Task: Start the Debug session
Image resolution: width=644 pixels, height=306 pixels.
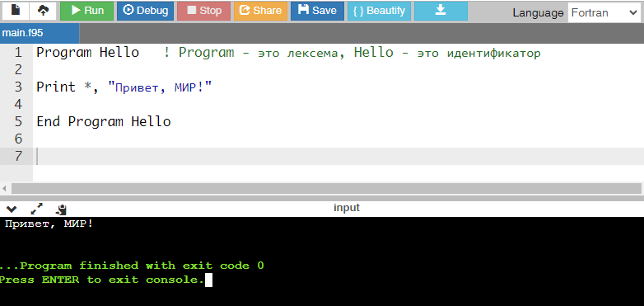Action: coord(145,11)
